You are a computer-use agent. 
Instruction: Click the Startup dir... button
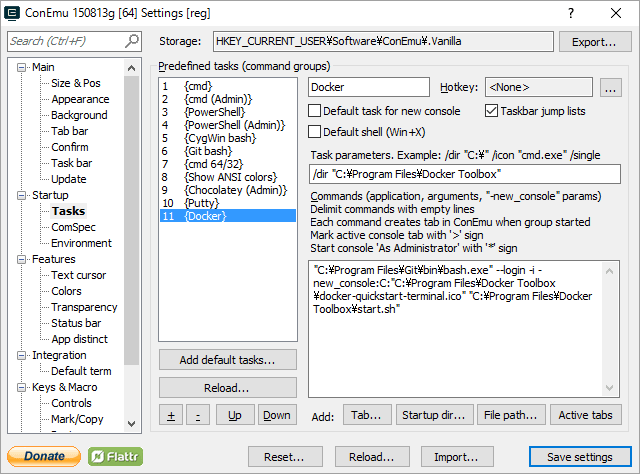pos(434,415)
